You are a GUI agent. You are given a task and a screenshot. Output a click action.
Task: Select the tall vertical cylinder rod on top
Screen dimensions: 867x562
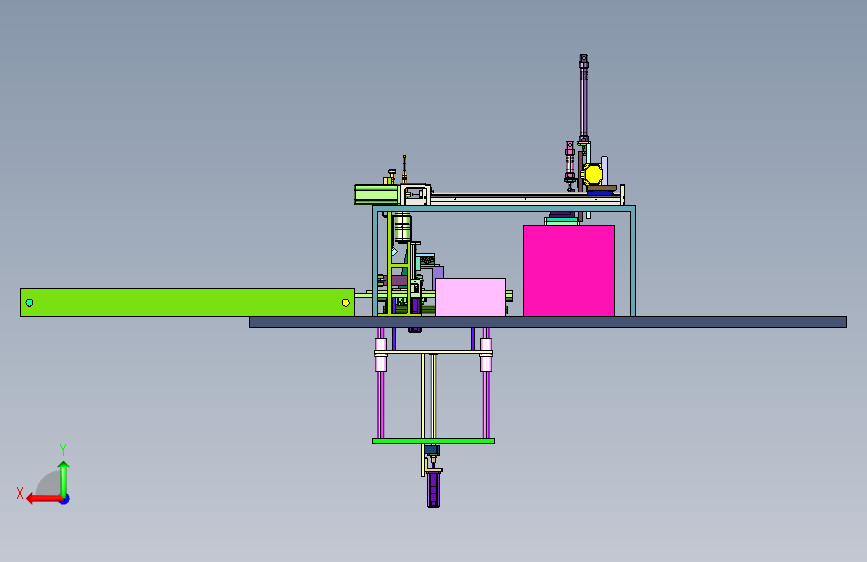pyautogui.click(x=583, y=98)
